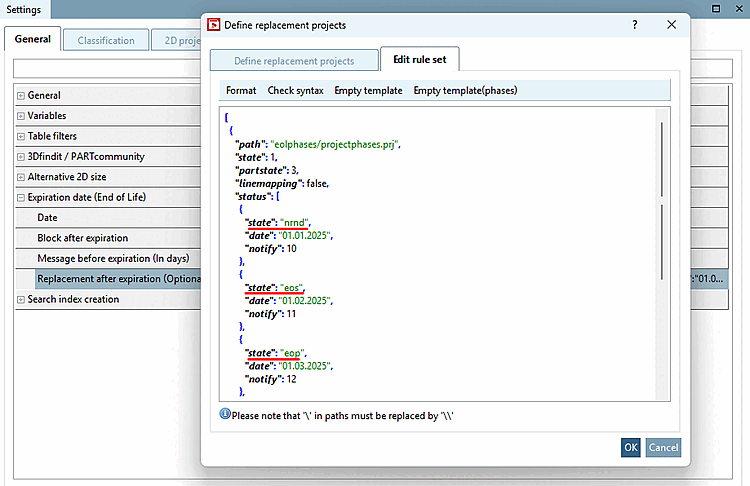This screenshot has height=486, width=750.
Task: Click the info icon beside the path note
Action: click(x=225, y=414)
